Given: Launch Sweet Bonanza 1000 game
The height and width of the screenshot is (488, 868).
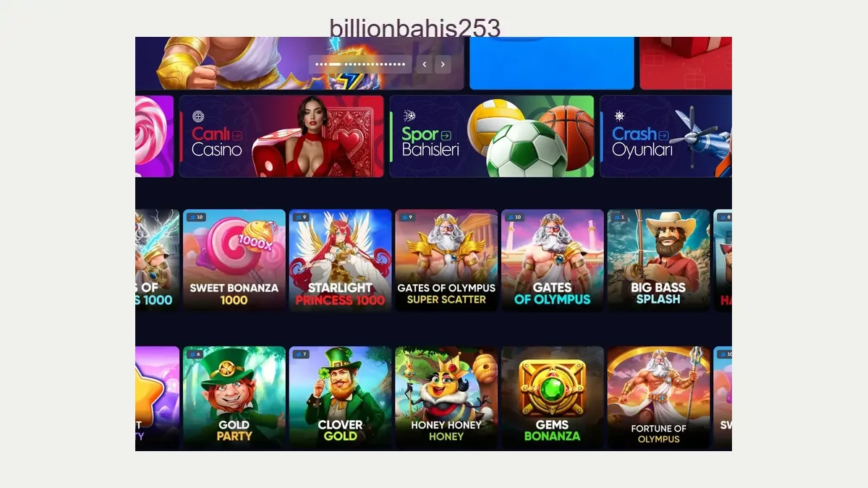Looking at the screenshot, I should pos(234,260).
